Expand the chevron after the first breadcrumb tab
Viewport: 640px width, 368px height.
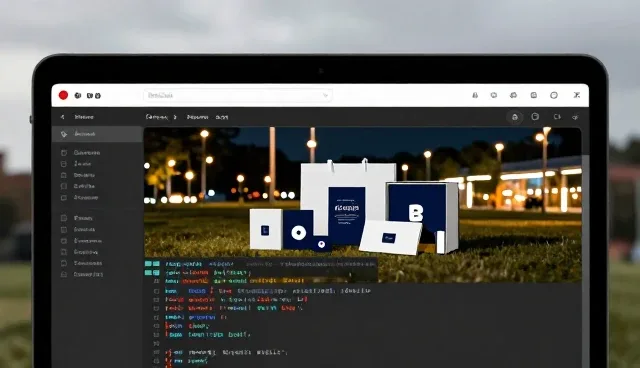click(x=175, y=117)
